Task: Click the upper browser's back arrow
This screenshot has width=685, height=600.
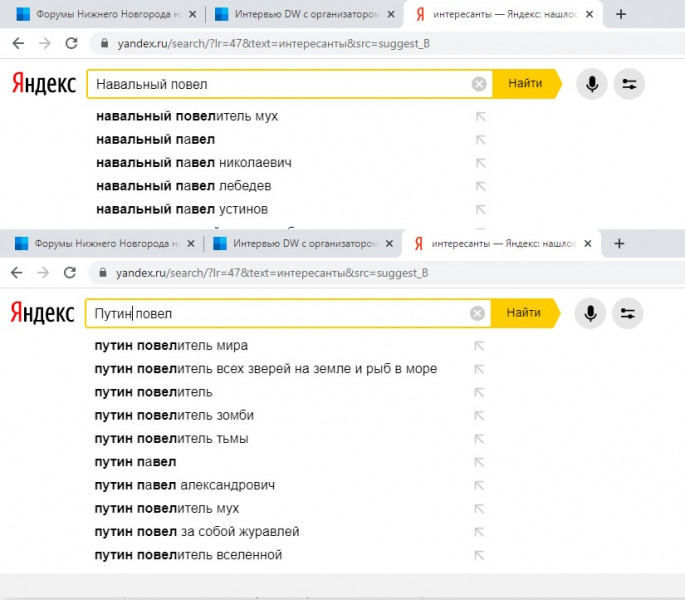Action: pyautogui.click(x=18, y=43)
